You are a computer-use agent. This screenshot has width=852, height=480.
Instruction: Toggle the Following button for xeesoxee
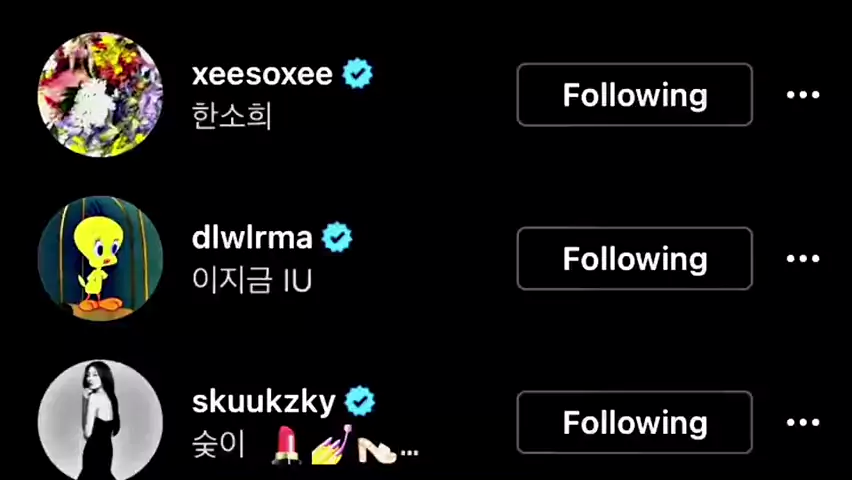tap(635, 95)
